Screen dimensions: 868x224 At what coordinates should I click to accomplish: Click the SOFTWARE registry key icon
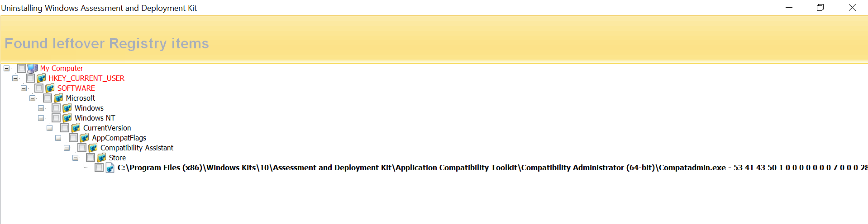coord(50,88)
